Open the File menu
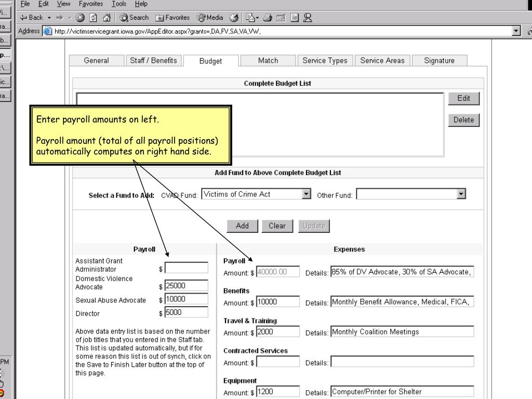This screenshot has width=532, height=399. click(25, 4)
